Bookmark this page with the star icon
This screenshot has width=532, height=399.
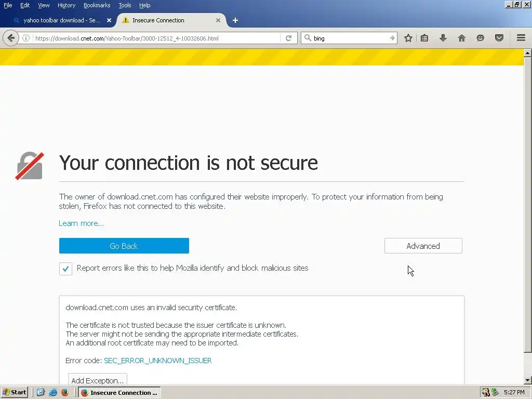[408, 38]
